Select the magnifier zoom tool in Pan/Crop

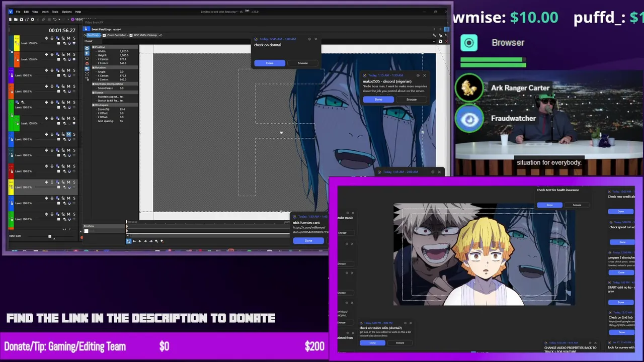coord(87,58)
